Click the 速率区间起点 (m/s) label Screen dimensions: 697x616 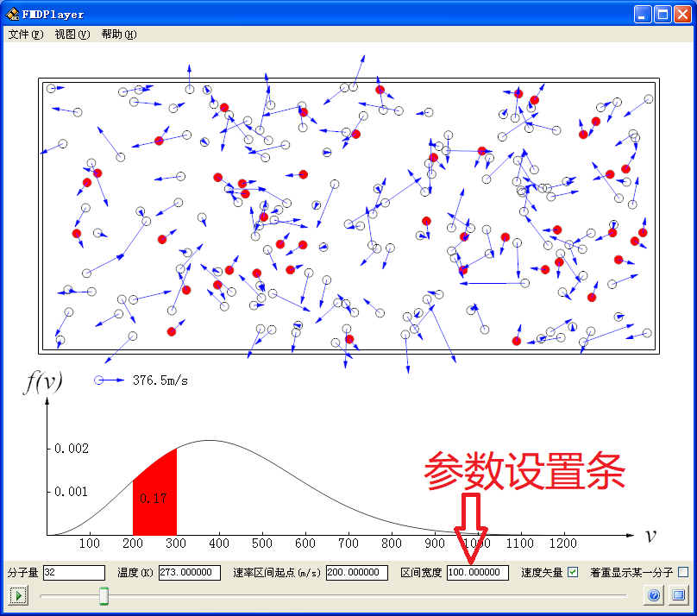[x=277, y=573]
